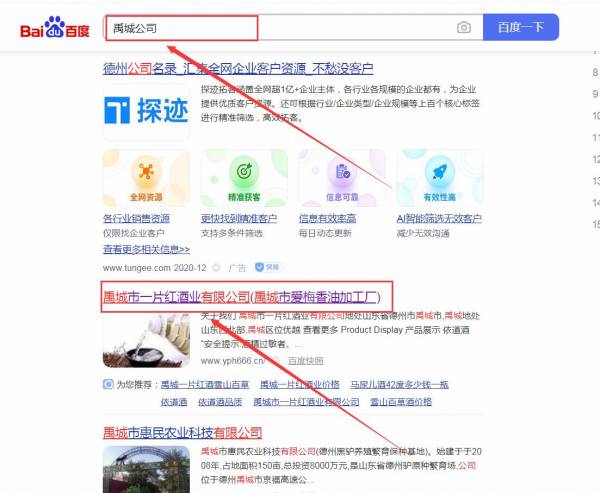The image size is (600, 493).
Task: Click the 全网资源 orange icon card
Action: [146, 178]
